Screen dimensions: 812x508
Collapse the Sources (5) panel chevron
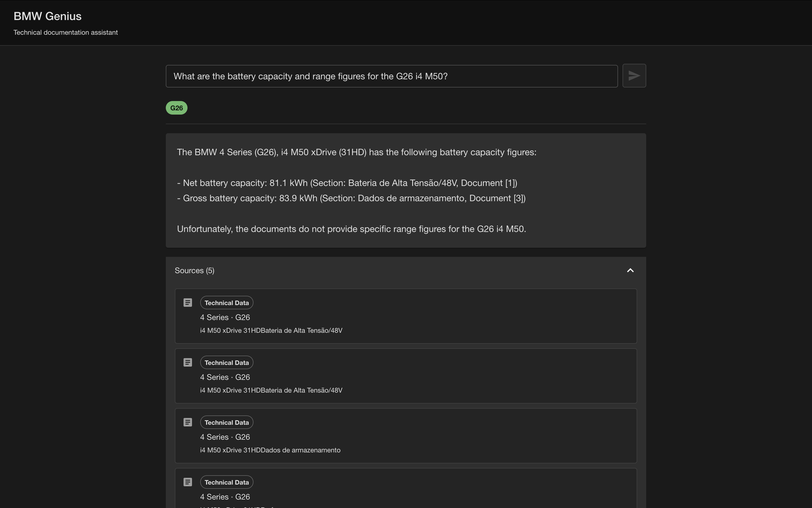click(x=630, y=270)
